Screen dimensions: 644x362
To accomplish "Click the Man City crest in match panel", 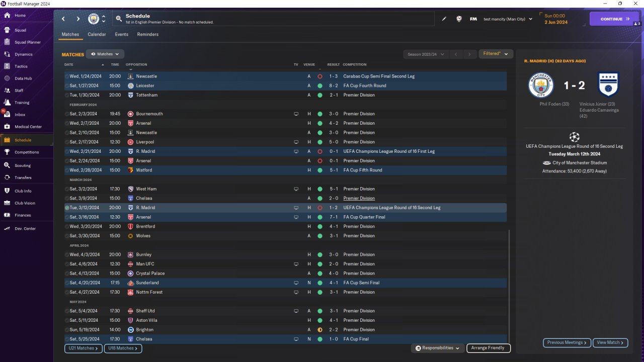I will click(x=541, y=85).
